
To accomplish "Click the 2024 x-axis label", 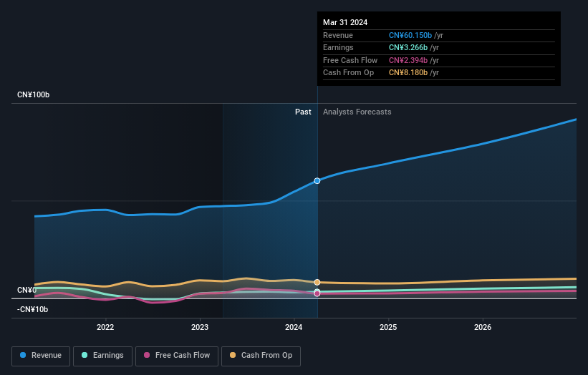I will 294,327.
